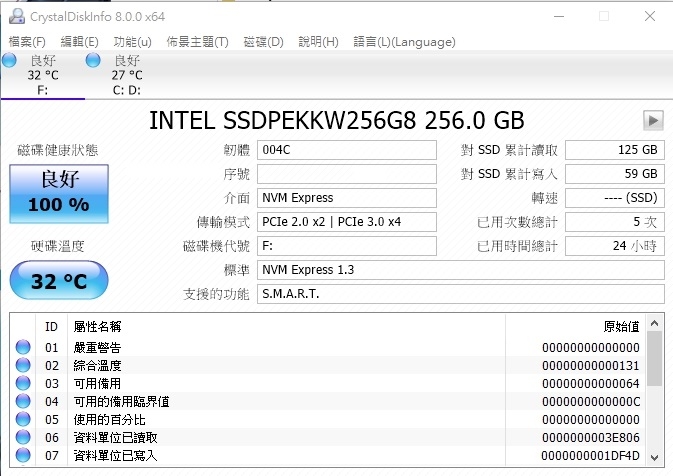Image resolution: width=673 pixels, height=476 pixels.
Task: Click the blue status orb for drive F:
Action: click(9, 61)
